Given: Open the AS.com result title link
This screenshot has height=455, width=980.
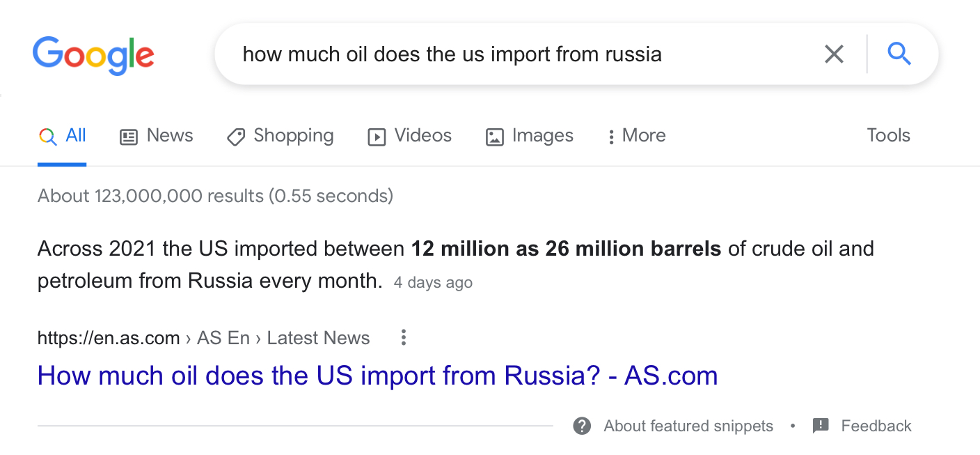Looking at the screenshot, I should tap(377, 376).
